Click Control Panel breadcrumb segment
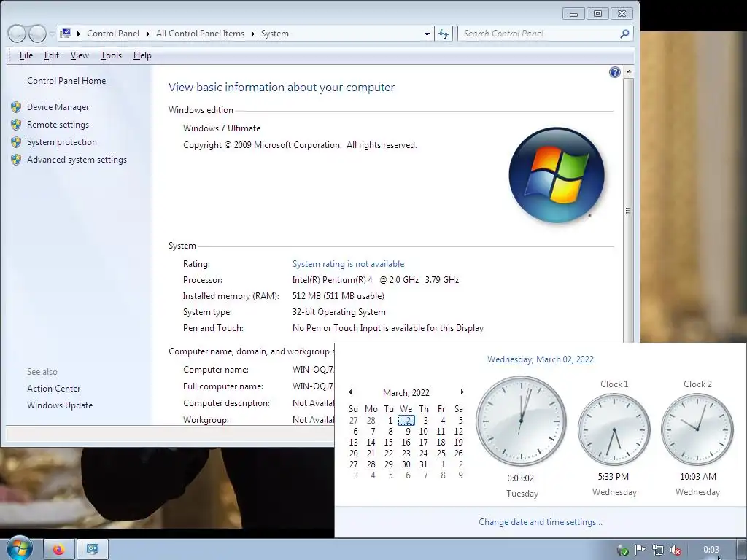 click(113, 34)
